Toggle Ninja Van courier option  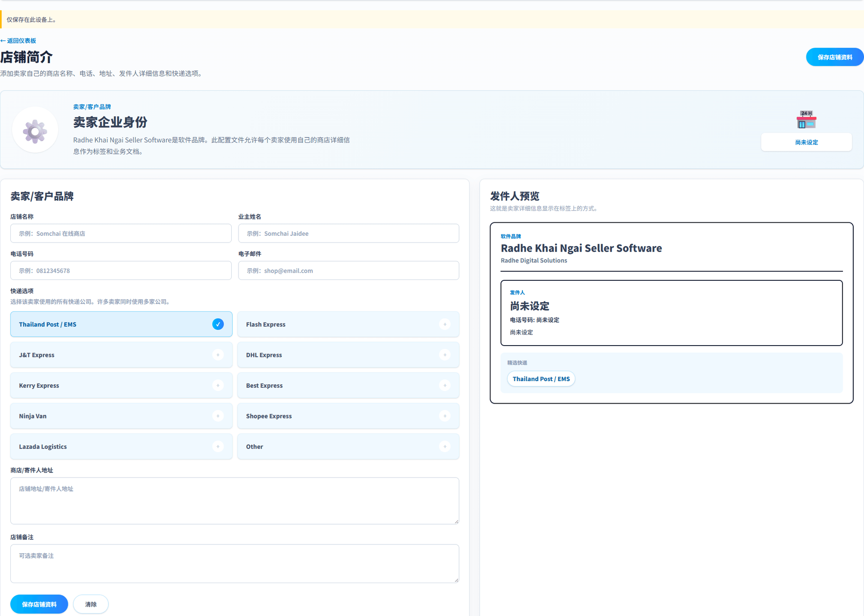(121, 416)
